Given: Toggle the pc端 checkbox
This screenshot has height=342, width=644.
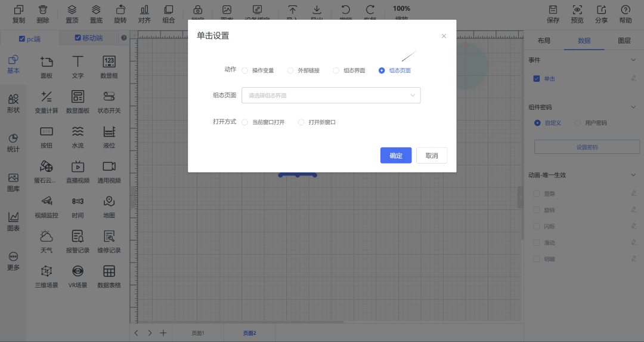Looking at the screenshot, I should click(x=22, y=39).
